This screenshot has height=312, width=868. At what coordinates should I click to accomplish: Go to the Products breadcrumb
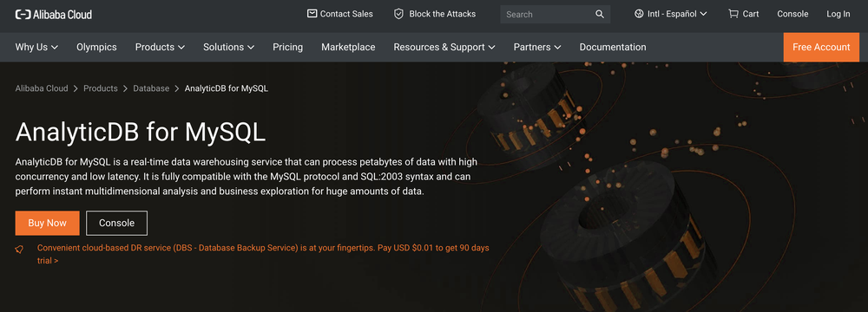[101, 88]
